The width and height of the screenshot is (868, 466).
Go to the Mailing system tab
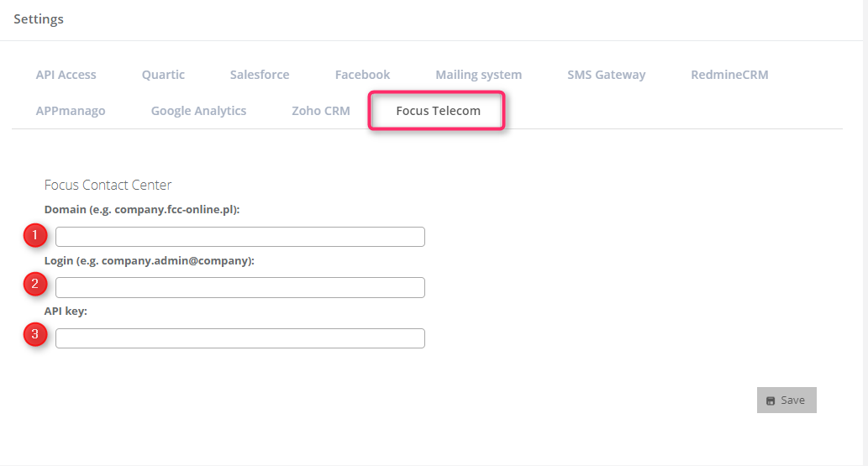tap(479, 75)
